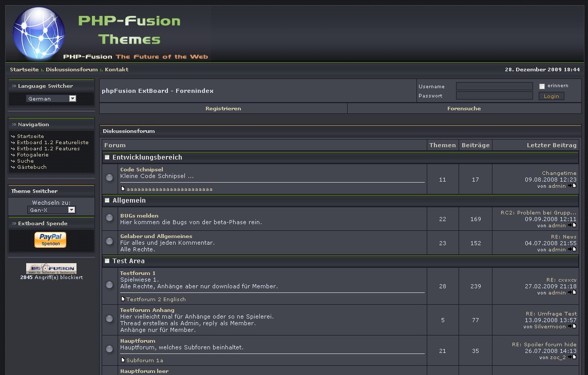The height and width of the screenshot is (375, 588).
Task: Open Testforum Anhang forum
Action: (x=147, y=310)
